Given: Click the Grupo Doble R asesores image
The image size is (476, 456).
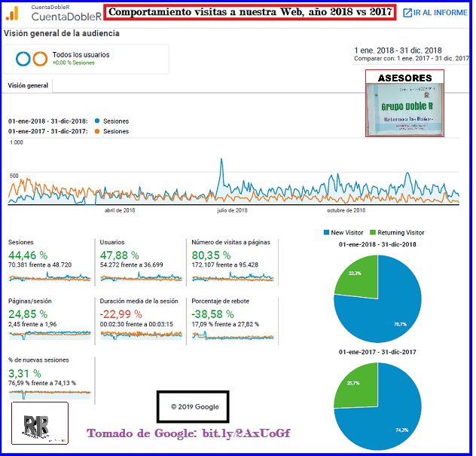Looking at the screenshot, I should click(x=404, y=103).
